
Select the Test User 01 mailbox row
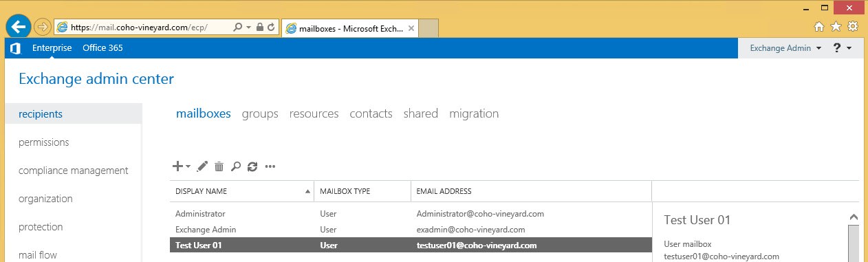[x=411, y=245]
